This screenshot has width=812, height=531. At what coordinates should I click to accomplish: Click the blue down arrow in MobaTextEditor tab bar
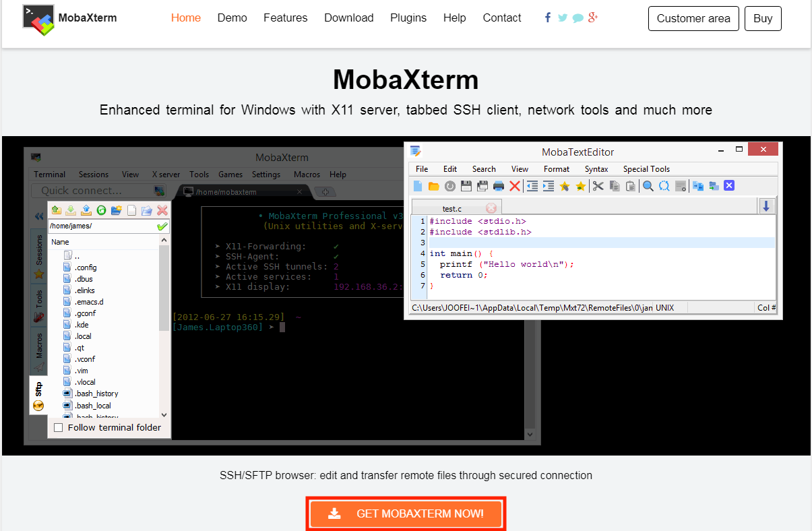766,206
